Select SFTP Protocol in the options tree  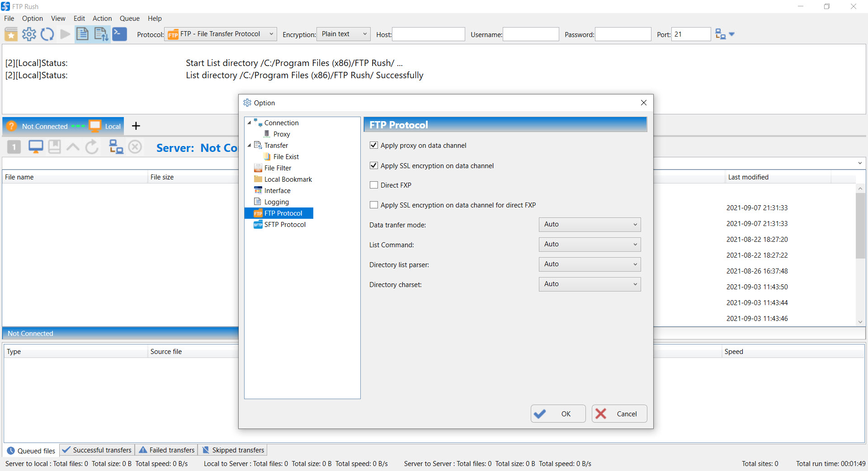285,225
